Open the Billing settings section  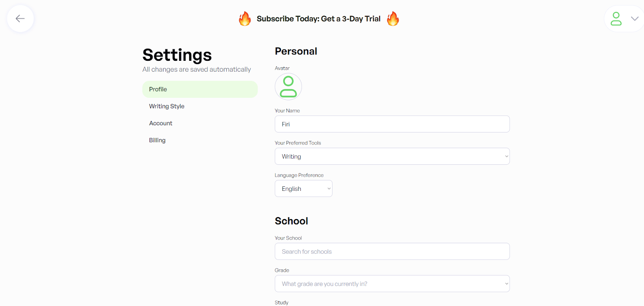pos(157,140)
